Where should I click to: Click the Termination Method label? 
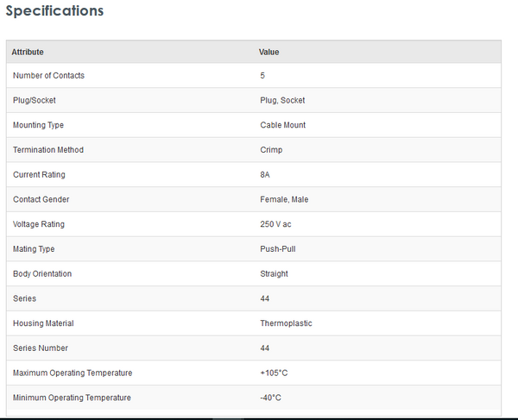click(48, 150)
